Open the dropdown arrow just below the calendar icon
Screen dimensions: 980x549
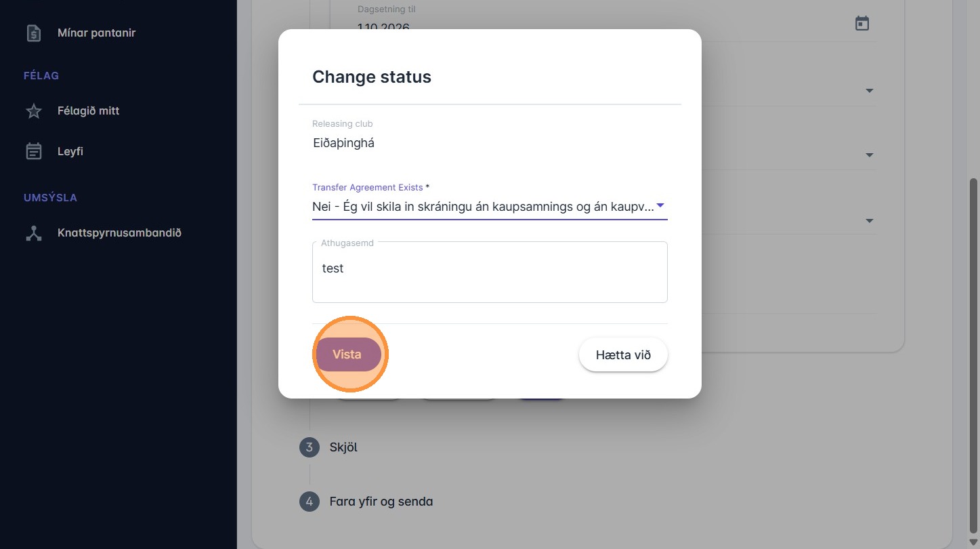(870, 91)
